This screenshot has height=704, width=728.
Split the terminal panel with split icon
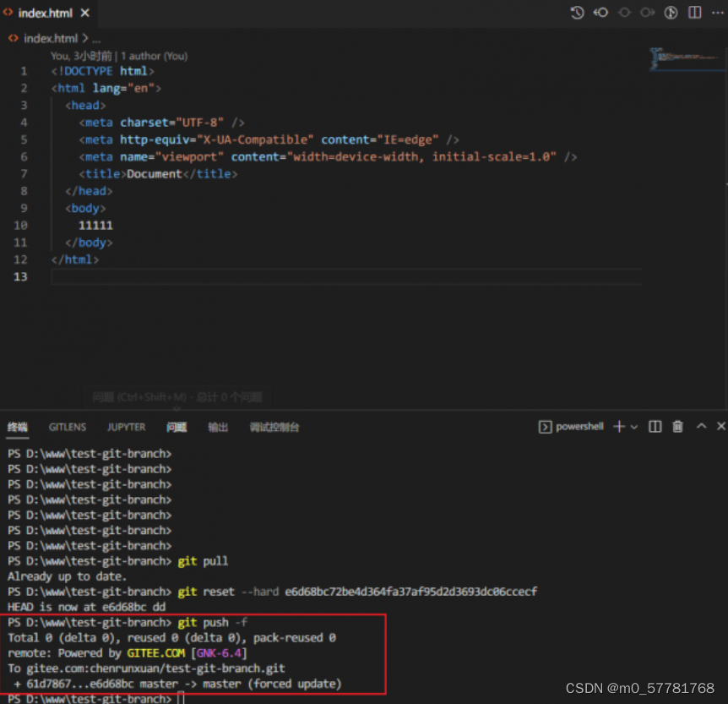(655, 427)
